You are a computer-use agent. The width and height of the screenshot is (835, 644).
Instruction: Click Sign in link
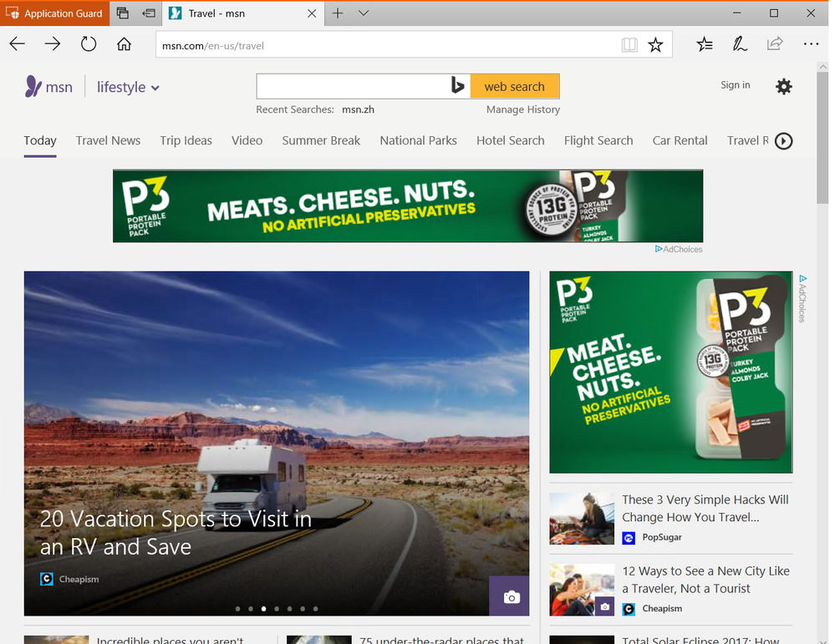735,85
